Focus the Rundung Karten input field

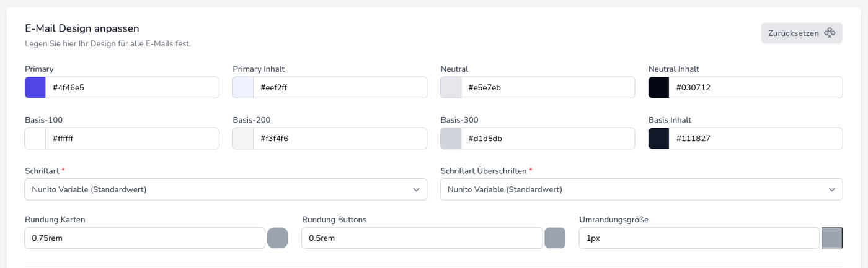[x=144, y=238]
